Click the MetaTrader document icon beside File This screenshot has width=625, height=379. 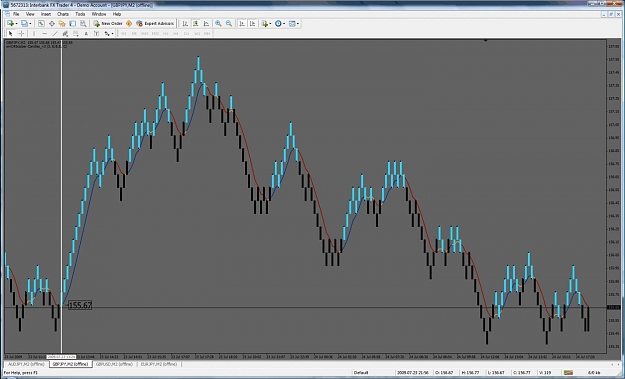tap(7, 14)
